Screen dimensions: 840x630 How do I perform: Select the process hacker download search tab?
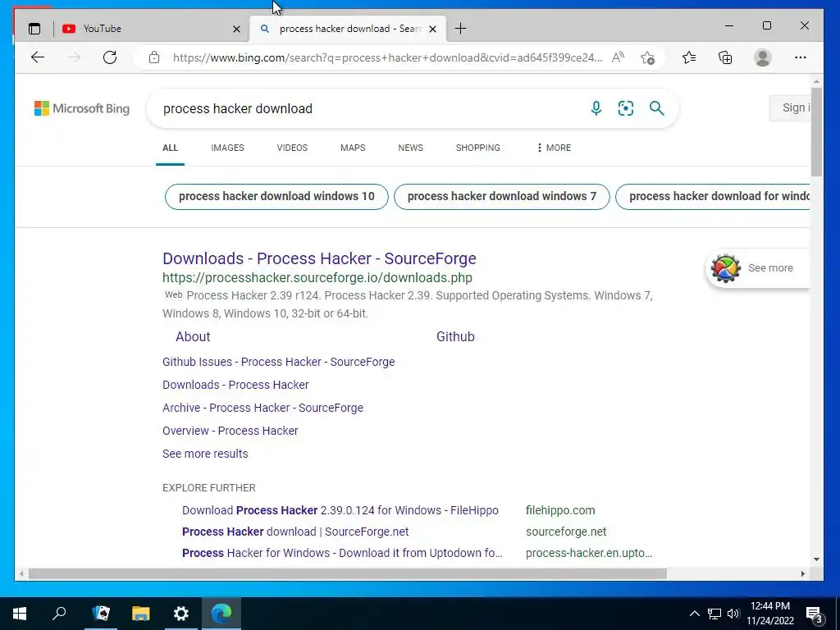[x=347, y=29]
